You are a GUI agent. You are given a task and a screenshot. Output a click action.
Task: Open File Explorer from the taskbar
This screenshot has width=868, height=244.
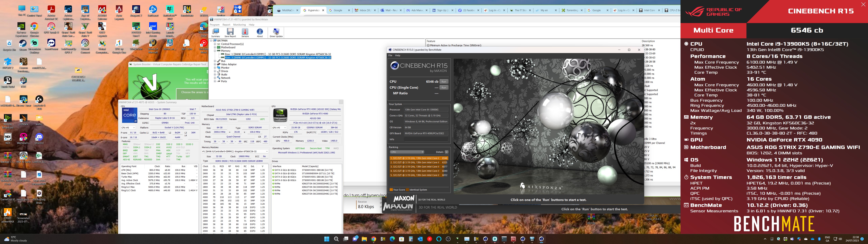[x=364, y=239]
